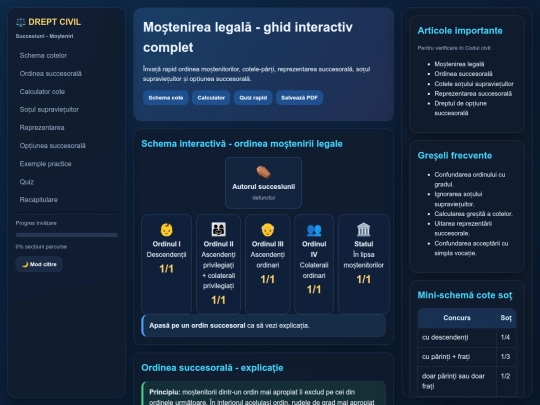
Task: Click the Schema cote button
Action: [166, 98]
